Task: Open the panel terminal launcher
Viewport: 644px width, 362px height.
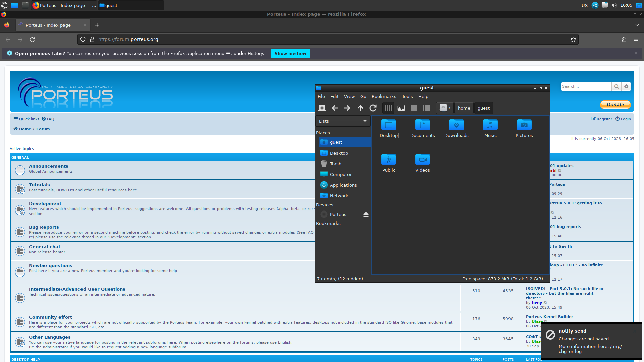Action: [x=25, y=5]
